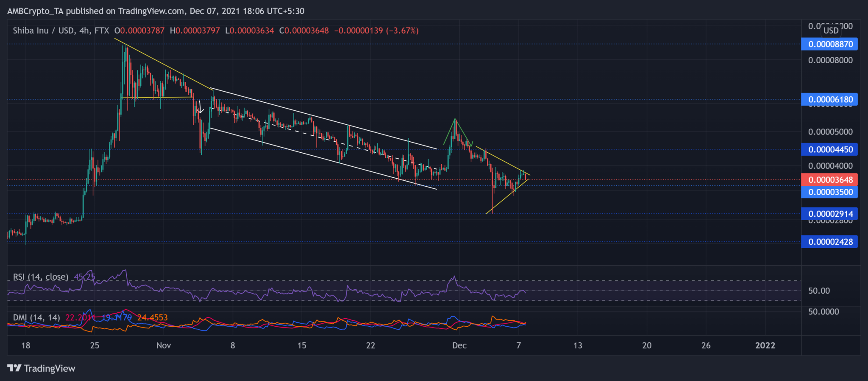Click the DMI value 24.4553 in orange

(152, 317)
